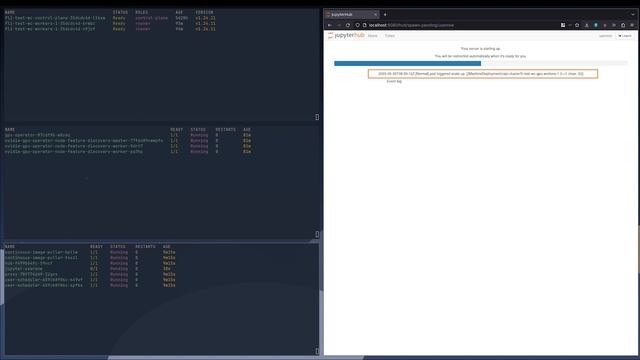640x360 pixels.
Task: Click the Logout button
Action: [x=625, y=36]
